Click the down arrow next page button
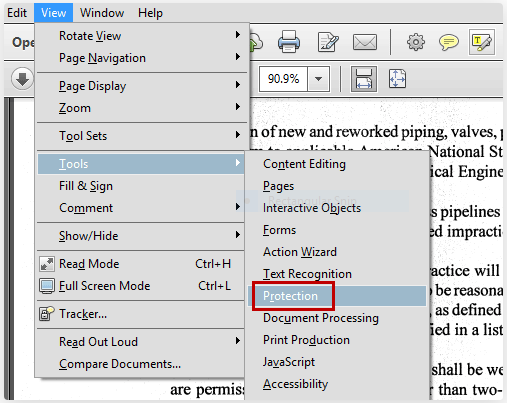507x403 pixels. 22,79
